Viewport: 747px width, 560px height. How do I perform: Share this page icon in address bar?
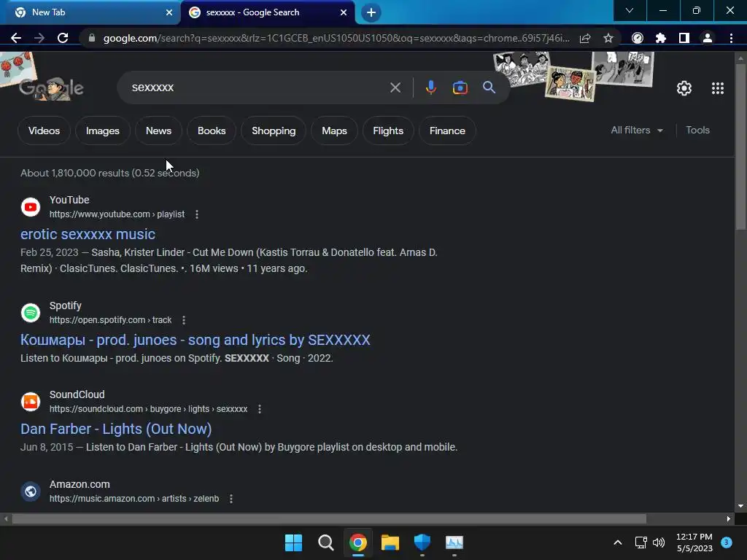pyautogui.click(x=585, y=38)
